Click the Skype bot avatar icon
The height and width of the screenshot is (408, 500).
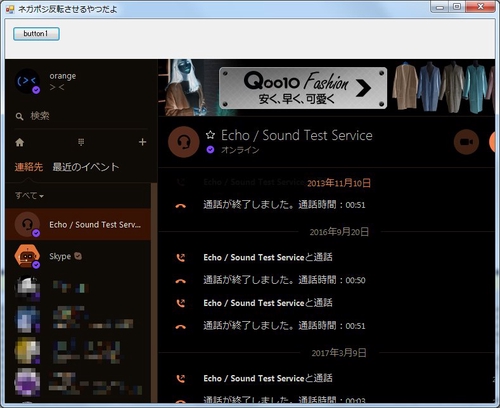click(x=27, y=256)
